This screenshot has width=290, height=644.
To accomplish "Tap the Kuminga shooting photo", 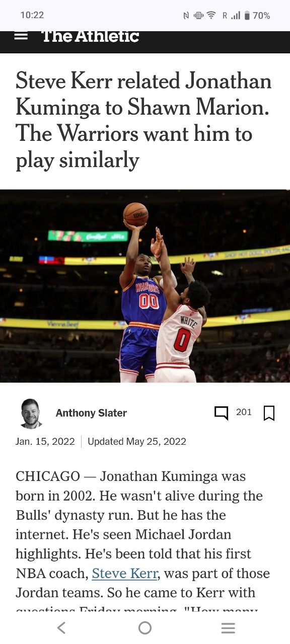I will 145,286.
